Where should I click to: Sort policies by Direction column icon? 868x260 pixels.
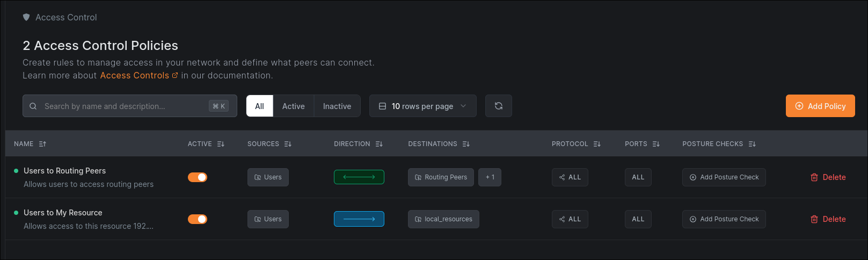click(x=379, y=144)
